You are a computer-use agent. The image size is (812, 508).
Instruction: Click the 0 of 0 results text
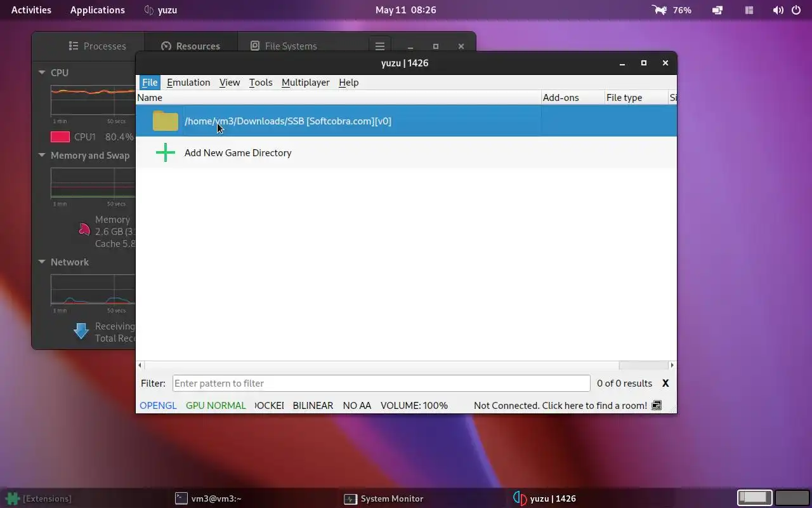(624, 383)
